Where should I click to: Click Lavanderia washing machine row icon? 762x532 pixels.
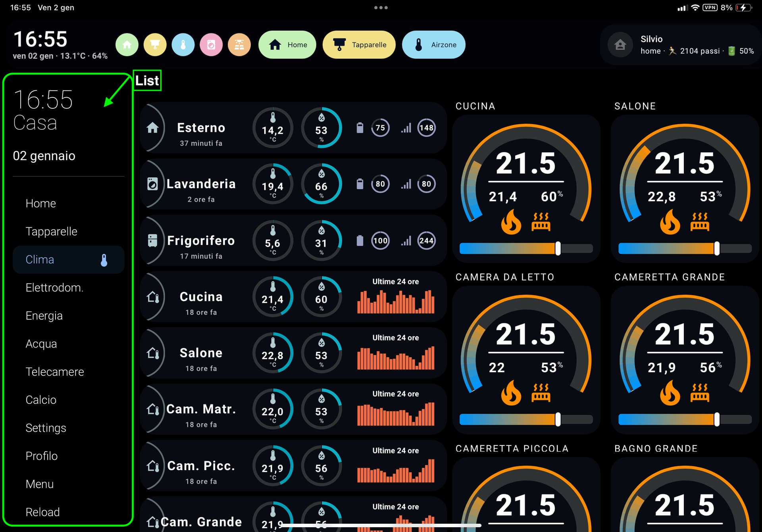click(152, 184)
